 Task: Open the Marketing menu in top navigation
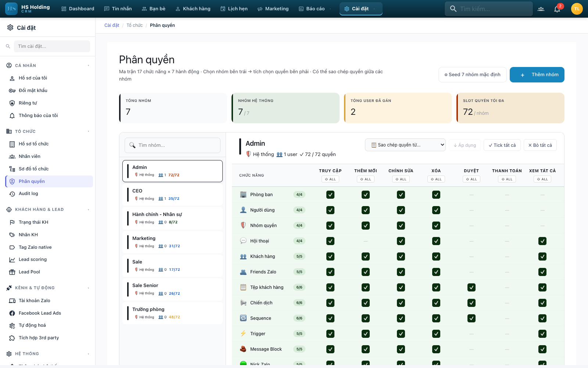[x=273, y=9]
